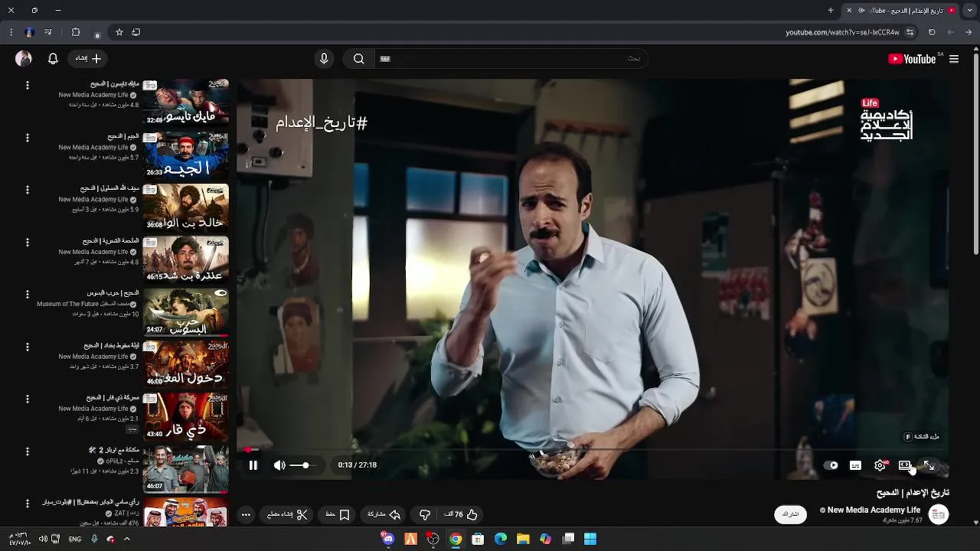This screenshot has width=980, height=551.
Task: Open options for the 46:15 video
Action: [28, 243]
